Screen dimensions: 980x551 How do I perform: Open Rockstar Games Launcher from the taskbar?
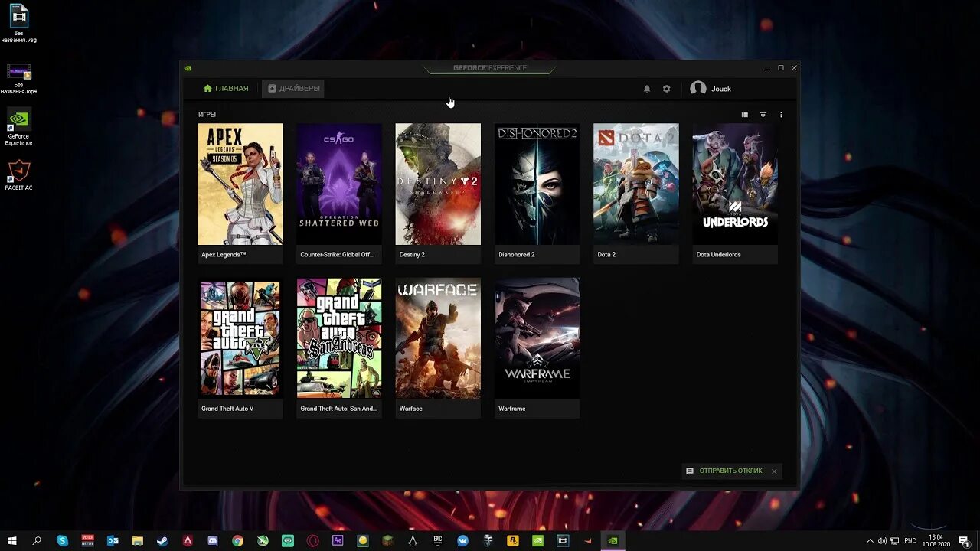tap(513, 540)
